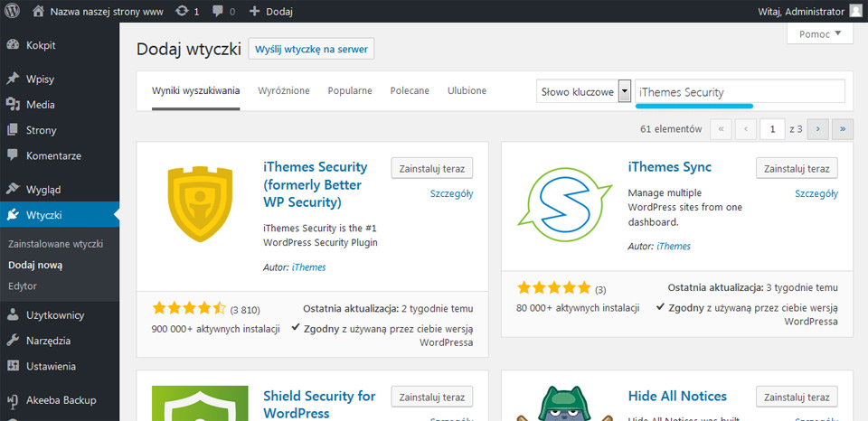Open Zainstalowane wtyczki submenu
Screen dimensions: 868x421
click(56, 244)
